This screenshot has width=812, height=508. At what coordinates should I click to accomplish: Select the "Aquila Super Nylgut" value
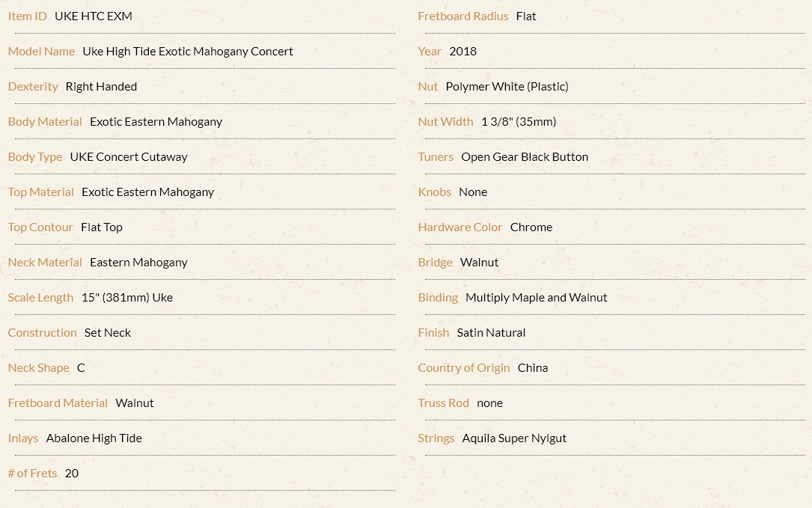(x=514, y=438)
